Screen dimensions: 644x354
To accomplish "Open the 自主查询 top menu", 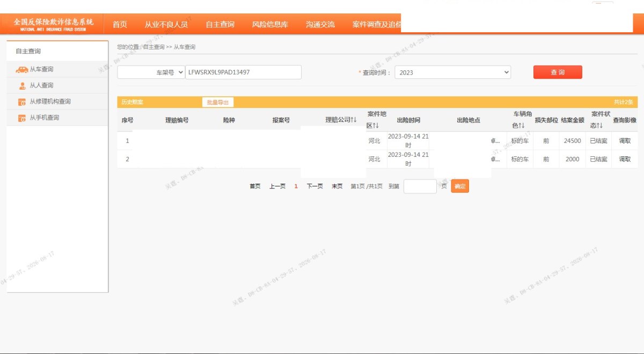I will pyautogui.click(x=220, y=24).
